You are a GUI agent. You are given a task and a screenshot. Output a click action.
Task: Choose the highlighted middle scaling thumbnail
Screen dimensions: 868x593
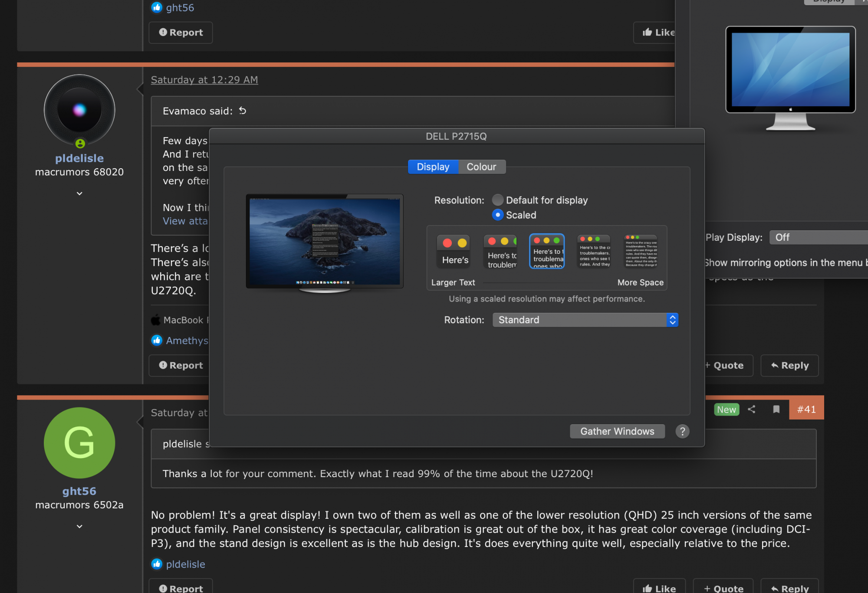click(547, 251)
